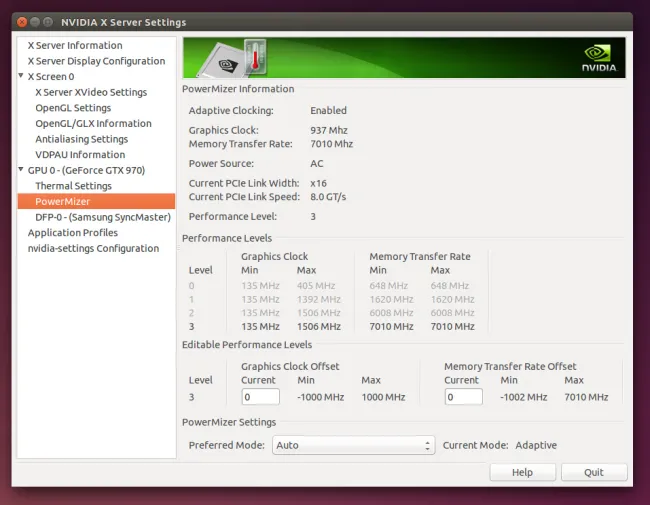Collapse the GPU 0 tree arrow
The width and height of the screenshot is (650, 505).
21,169
